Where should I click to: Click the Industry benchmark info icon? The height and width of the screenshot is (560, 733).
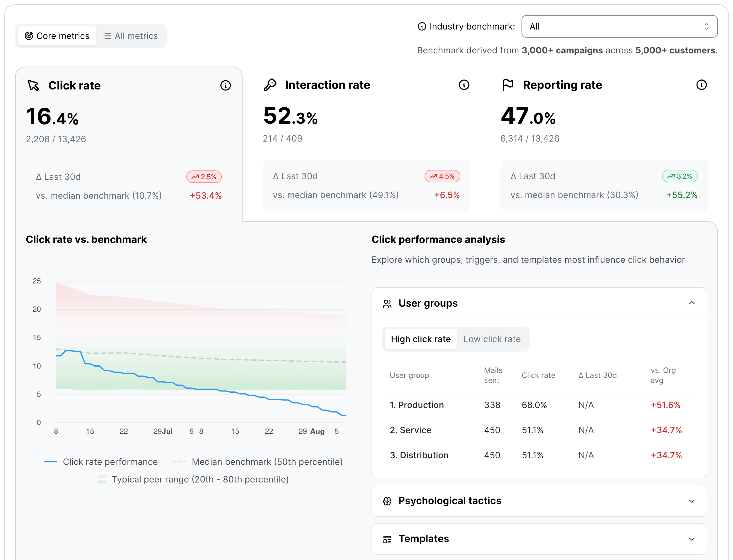pos(422,26)
